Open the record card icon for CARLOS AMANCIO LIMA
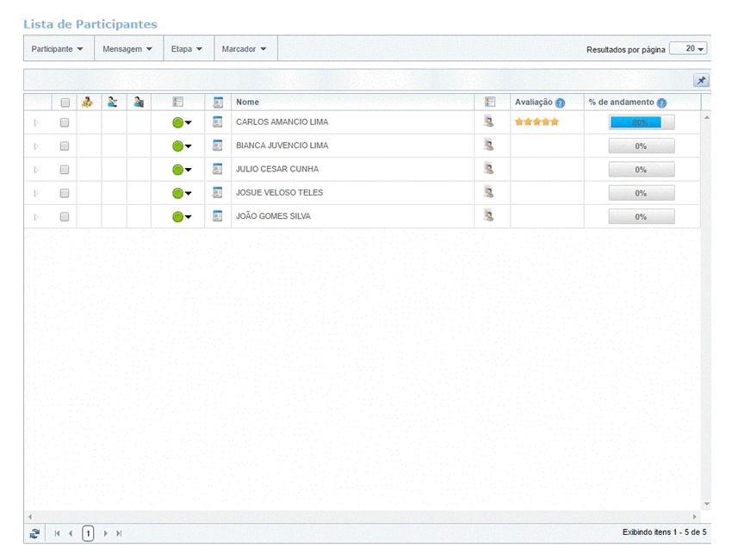The width and height of the screenshot is (732, 560). [x=218, y=122]
